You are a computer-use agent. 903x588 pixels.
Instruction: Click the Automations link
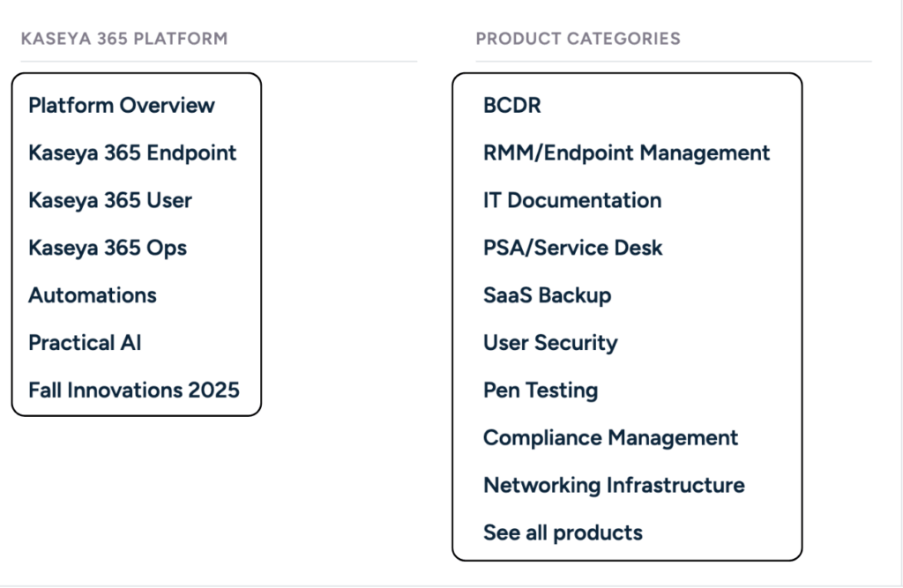coord(93,296)
